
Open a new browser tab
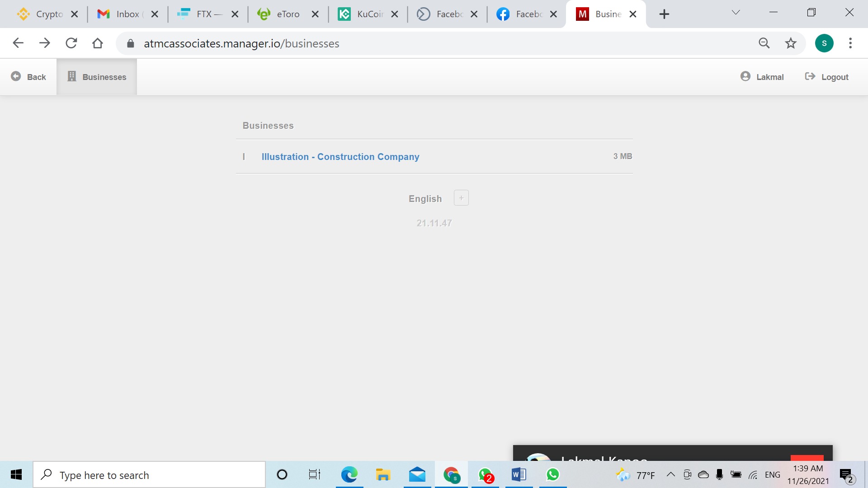[x=664, y=14]
